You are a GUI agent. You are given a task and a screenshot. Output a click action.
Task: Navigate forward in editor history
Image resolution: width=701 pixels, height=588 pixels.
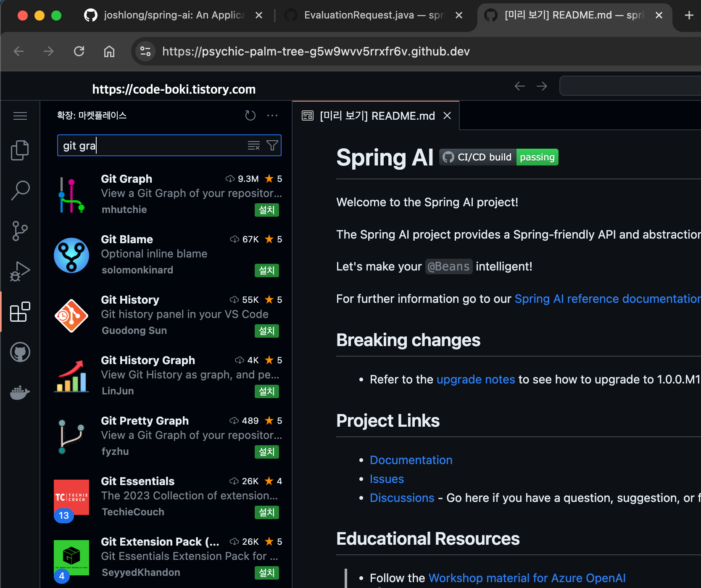pos(542,86)
